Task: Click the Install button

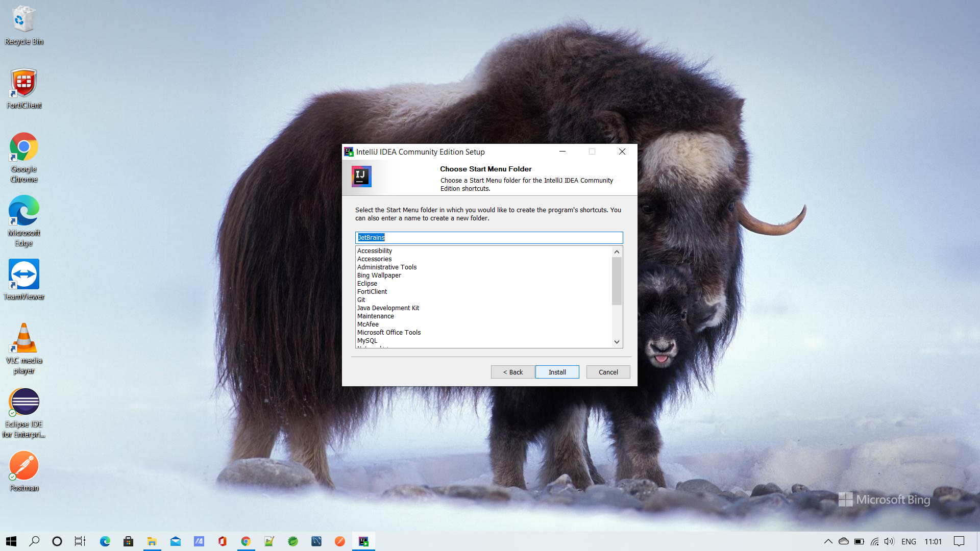Action: pos(557,372)
